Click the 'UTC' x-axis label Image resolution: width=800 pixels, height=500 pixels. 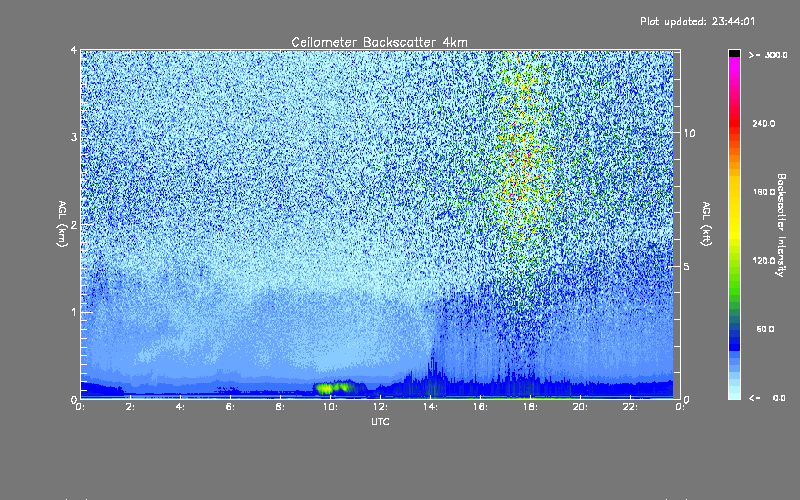(x=380, y=421)
